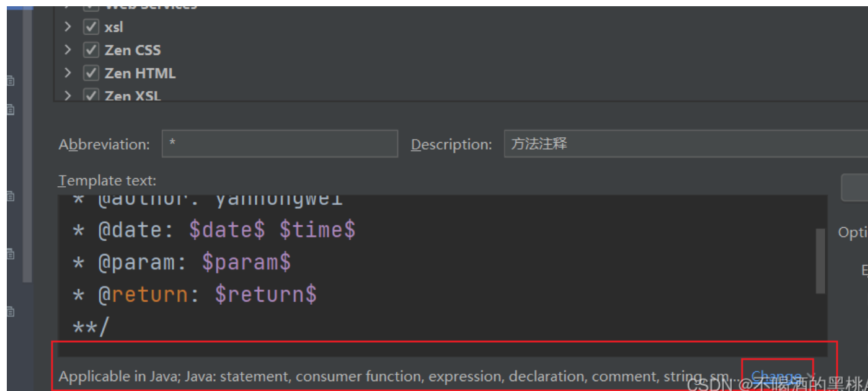Image resolution: width=868 pixels, height=391 pixels.
Task: Toggle the Zen CSS group checkbox
Action: [91, 50]
